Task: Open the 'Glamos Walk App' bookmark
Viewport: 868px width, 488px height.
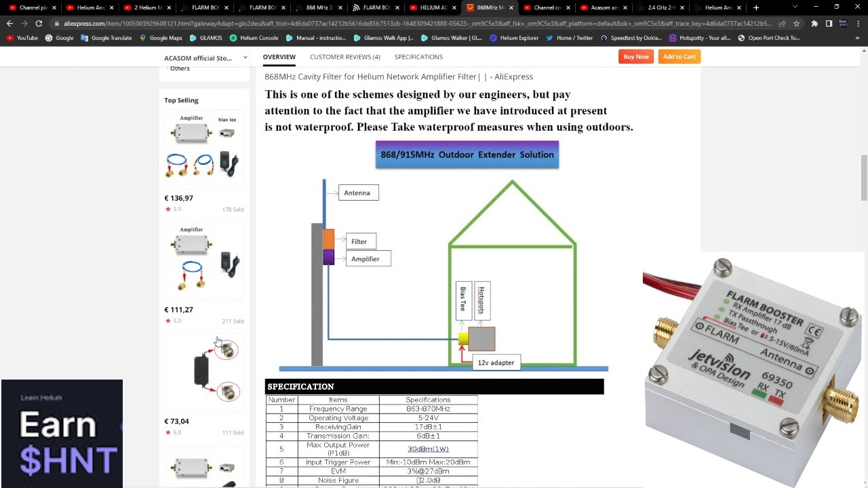Action: tap(384, 38)
